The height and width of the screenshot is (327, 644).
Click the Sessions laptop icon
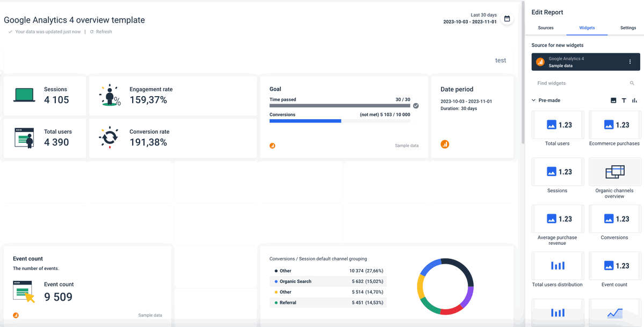pyautogui.click(x=24, y=95)
